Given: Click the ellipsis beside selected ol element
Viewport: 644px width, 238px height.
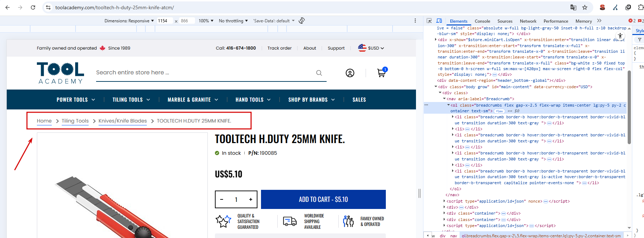Looking at the screenshot, I should [426, 105].
